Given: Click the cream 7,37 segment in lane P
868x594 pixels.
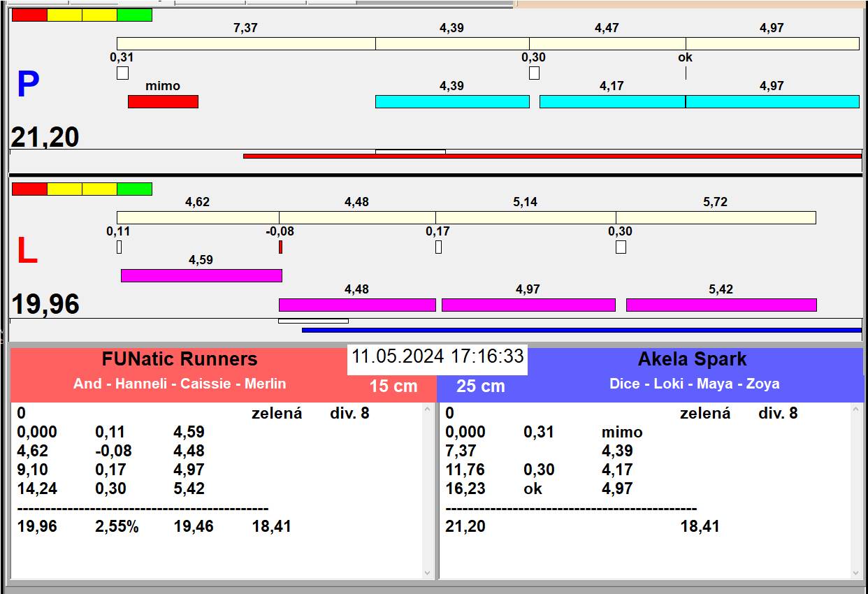Looking at the screenshot, I should pos(246,43).
